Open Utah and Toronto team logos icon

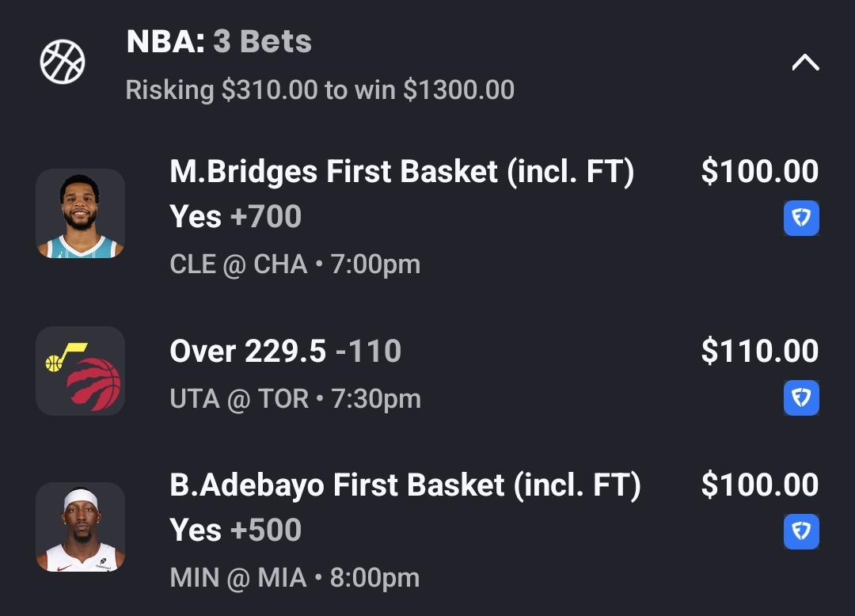click(80, 371)
